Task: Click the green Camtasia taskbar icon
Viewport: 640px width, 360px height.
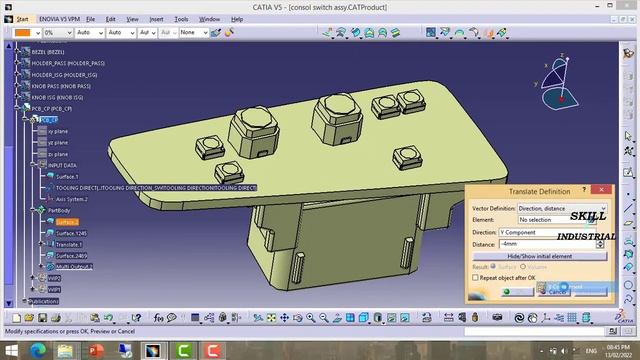Action: 183,351
